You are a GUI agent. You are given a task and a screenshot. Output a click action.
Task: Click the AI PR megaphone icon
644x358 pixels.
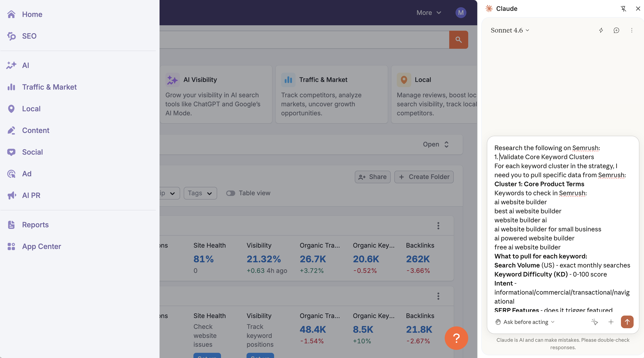pos(12,195)
